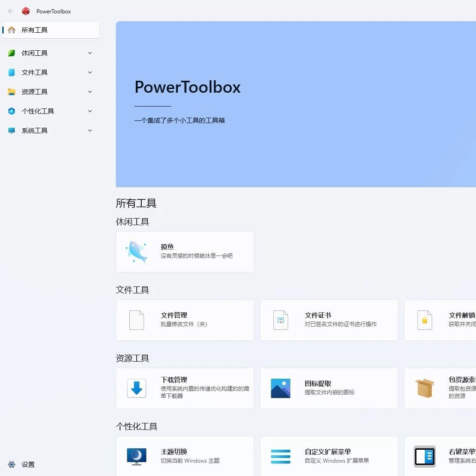
Task: Click the download arrow icon of 下载管理
Action: pyautogui.click(x=137, y=388)
